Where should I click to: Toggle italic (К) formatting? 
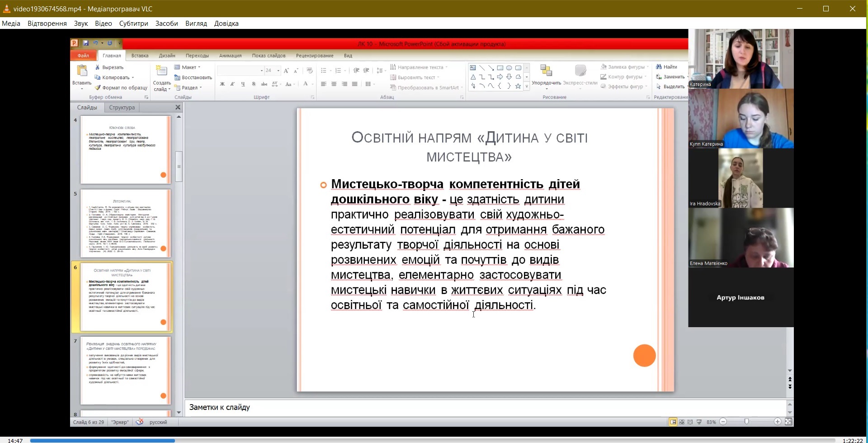pyautogui.click(x=232, y=84)
